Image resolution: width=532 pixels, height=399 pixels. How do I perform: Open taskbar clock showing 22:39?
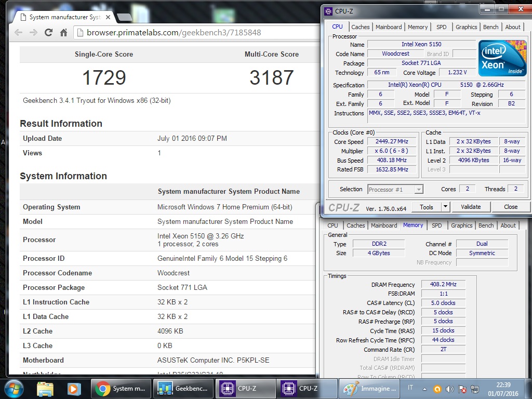pyautogui.click(x=503, y=389)
